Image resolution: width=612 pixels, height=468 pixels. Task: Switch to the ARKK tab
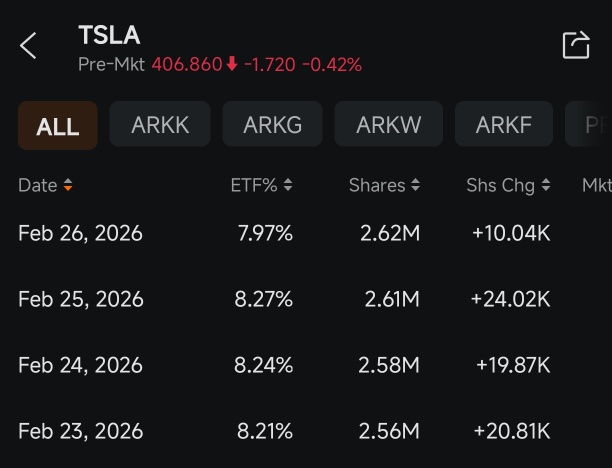coord(160,124)
